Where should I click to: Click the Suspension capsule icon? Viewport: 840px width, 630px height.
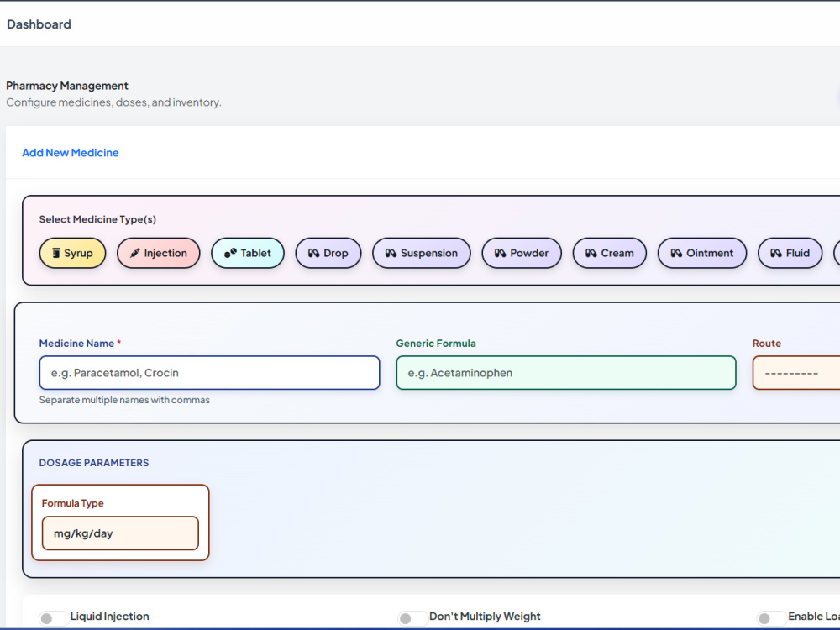[x=391, y=253]
